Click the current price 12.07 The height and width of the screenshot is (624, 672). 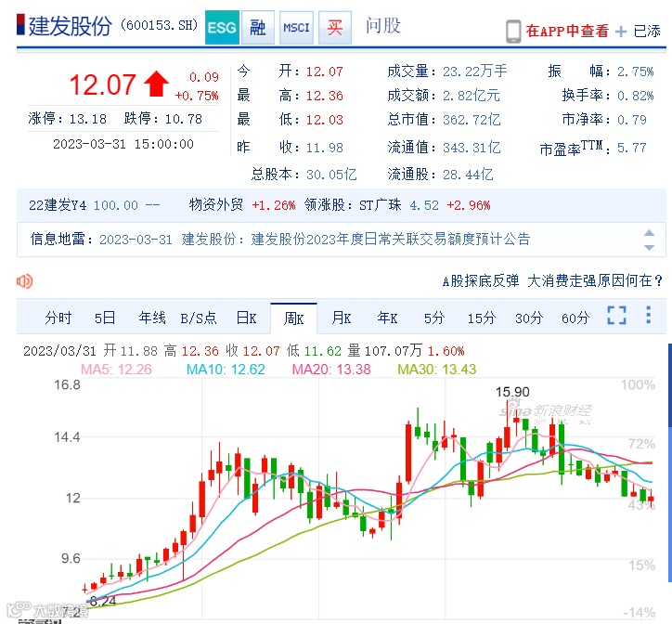(x=102, y=84)
